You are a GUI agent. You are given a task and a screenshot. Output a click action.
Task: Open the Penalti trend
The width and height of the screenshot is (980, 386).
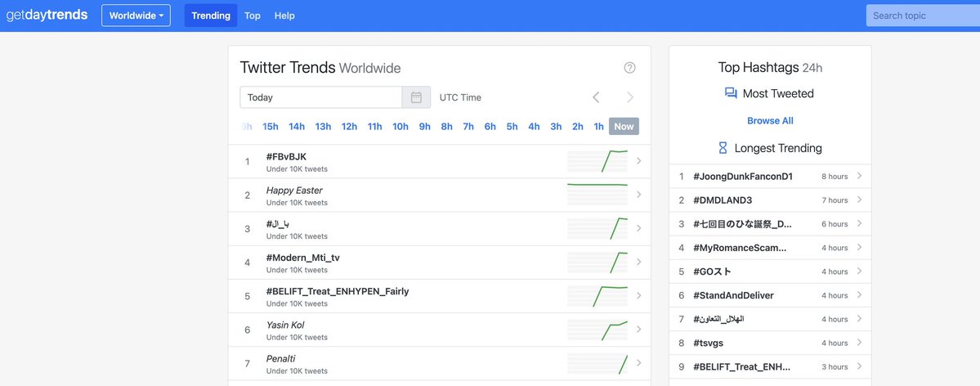click(x=280, y=359)
